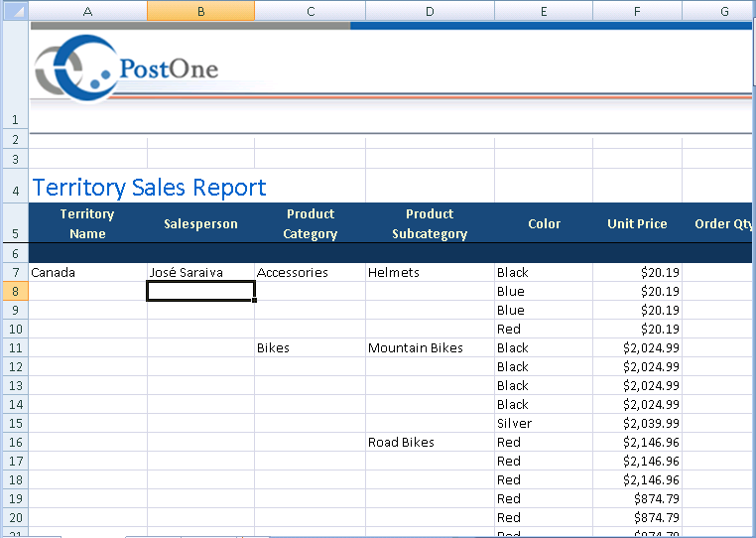Select row 4 header
Screen dimensions: 756x538
[x=16, y=186]
